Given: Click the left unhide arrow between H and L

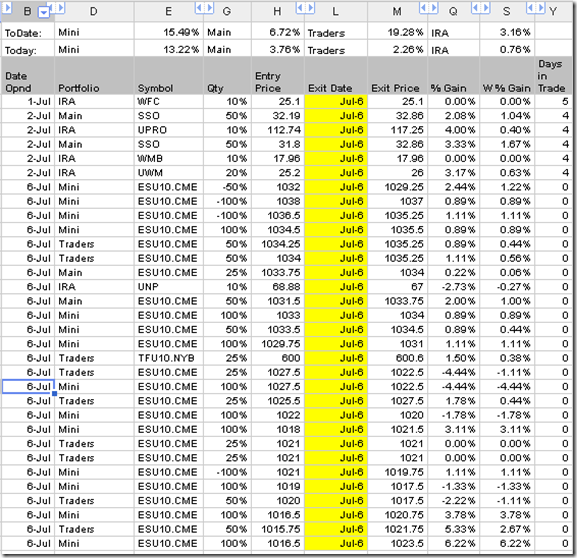Looking at the screenshot, I should 300,8.
